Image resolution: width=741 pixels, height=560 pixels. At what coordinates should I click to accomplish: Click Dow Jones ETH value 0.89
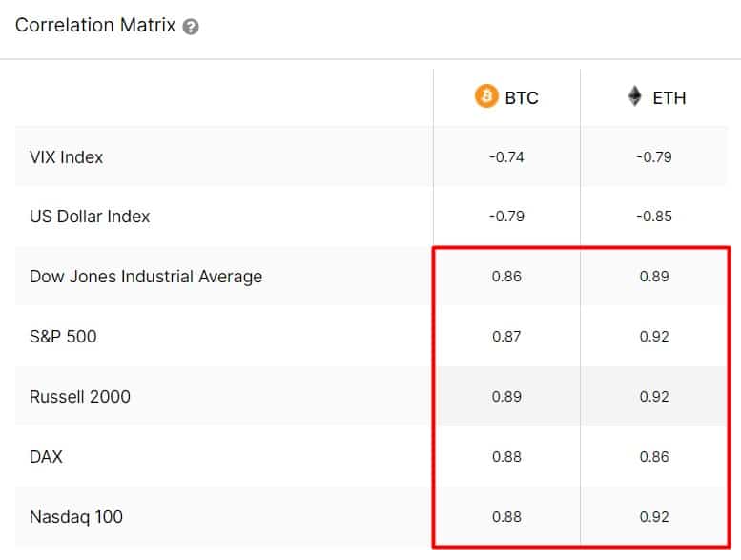coord(654,277)
